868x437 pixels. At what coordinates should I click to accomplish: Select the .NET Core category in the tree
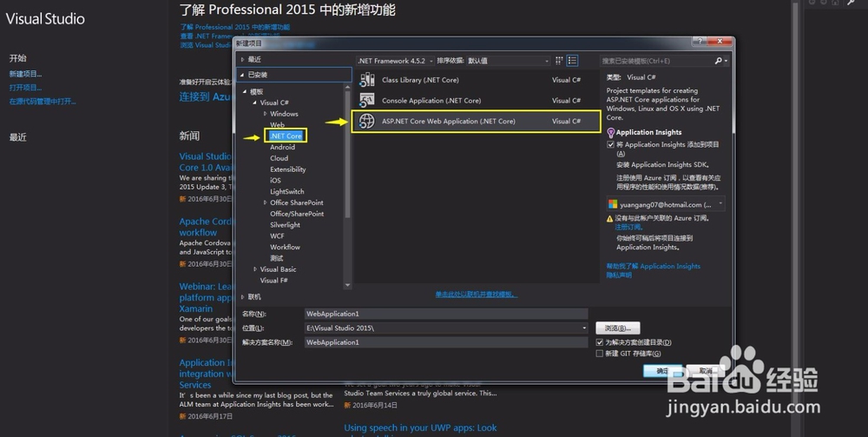(286, 136)
